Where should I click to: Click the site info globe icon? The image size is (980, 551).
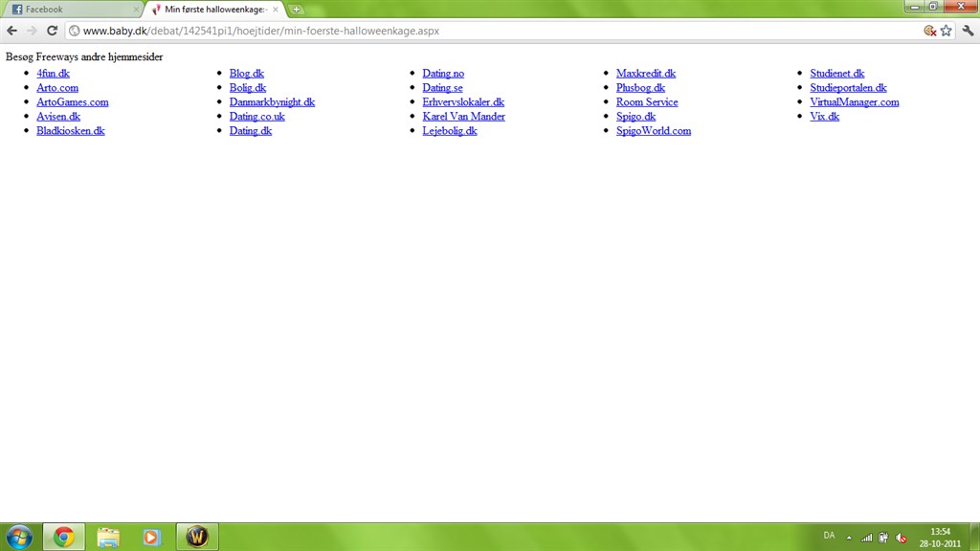pos(75,31)
